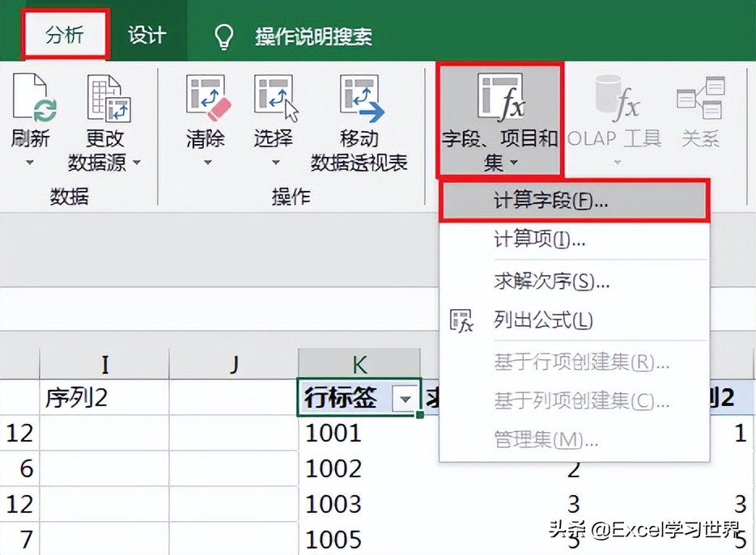Viewport: 756px width, 555px height.
Task: Select column K header
Action: pos(359,364)
